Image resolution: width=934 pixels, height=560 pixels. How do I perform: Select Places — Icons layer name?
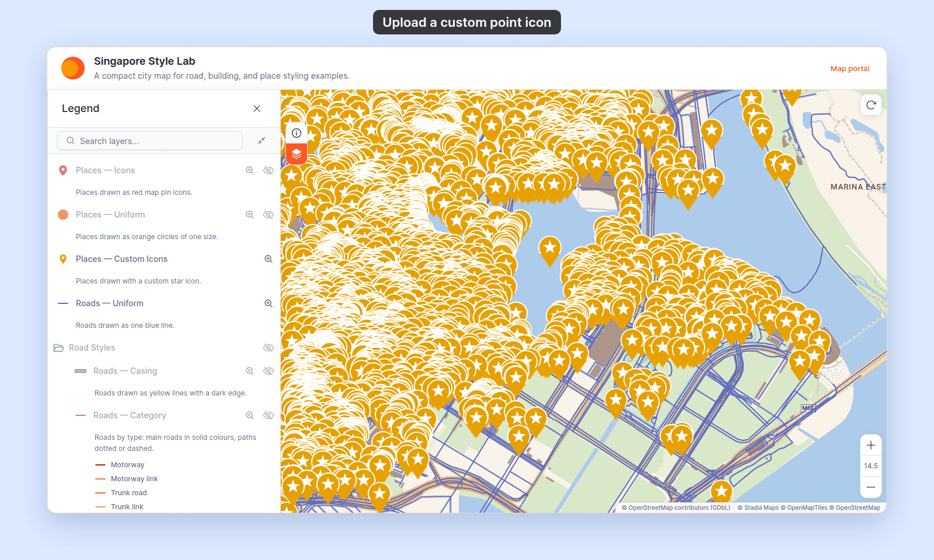pos(105,170)
